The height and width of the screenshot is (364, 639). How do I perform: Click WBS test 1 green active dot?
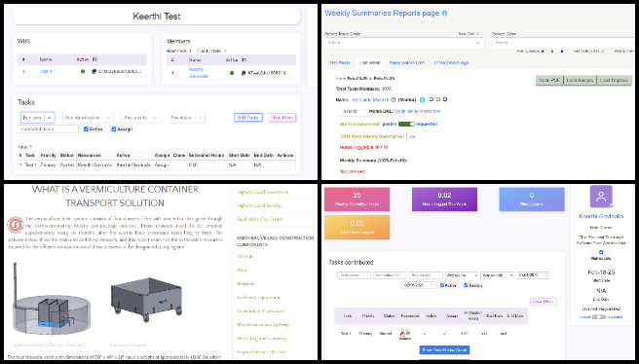click(x=83, y=71)
